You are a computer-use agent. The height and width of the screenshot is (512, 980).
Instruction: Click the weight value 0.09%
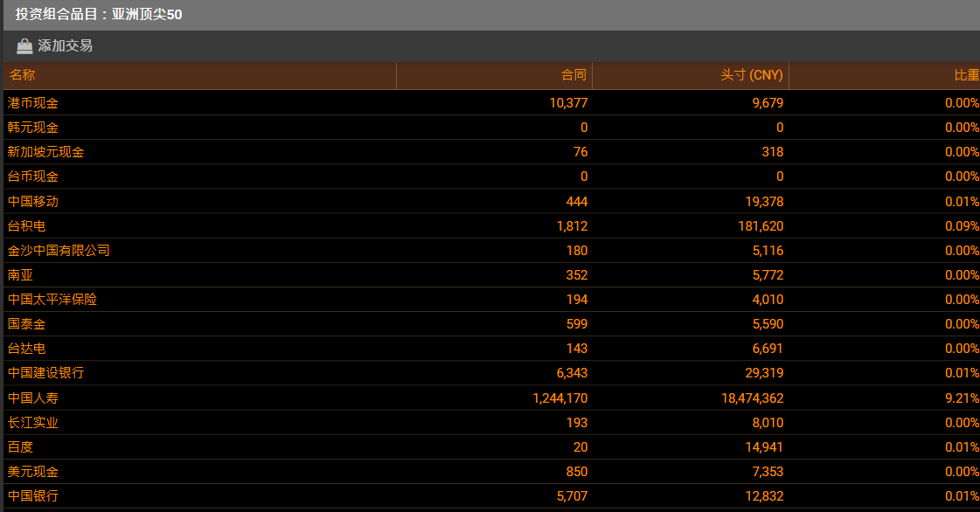point(963,225)
